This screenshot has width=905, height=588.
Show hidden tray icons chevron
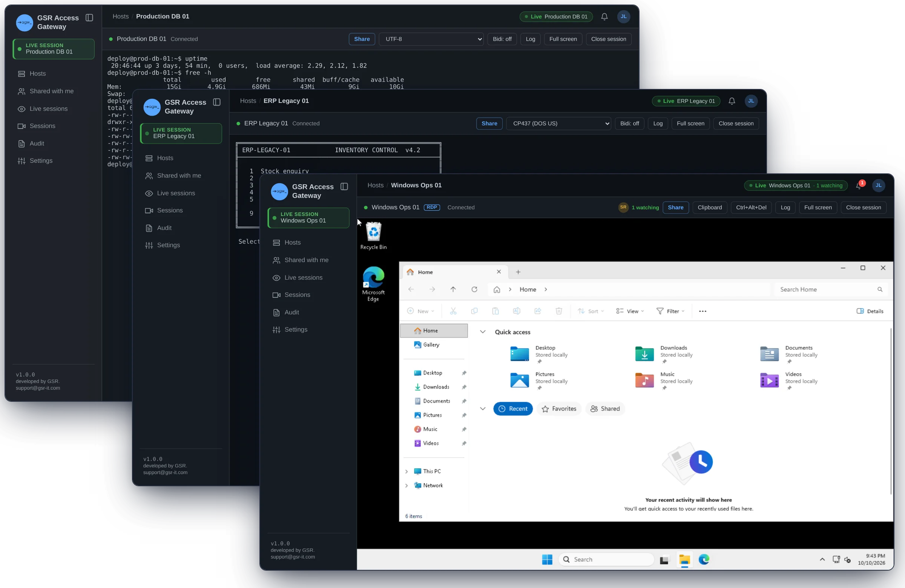822,559
